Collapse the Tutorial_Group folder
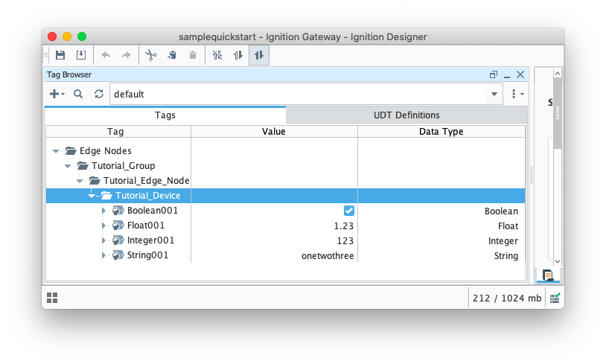The image size is (606, 364). (68, 166)
